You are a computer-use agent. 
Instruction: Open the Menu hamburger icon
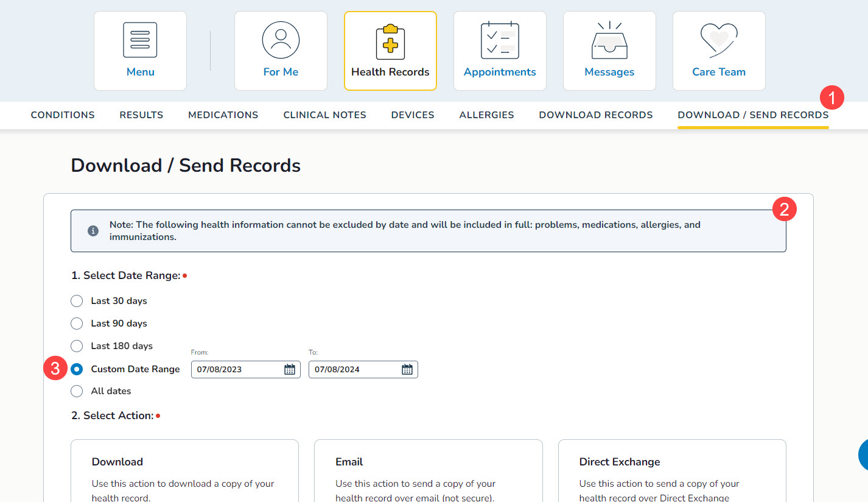click(x=140, y=40)
